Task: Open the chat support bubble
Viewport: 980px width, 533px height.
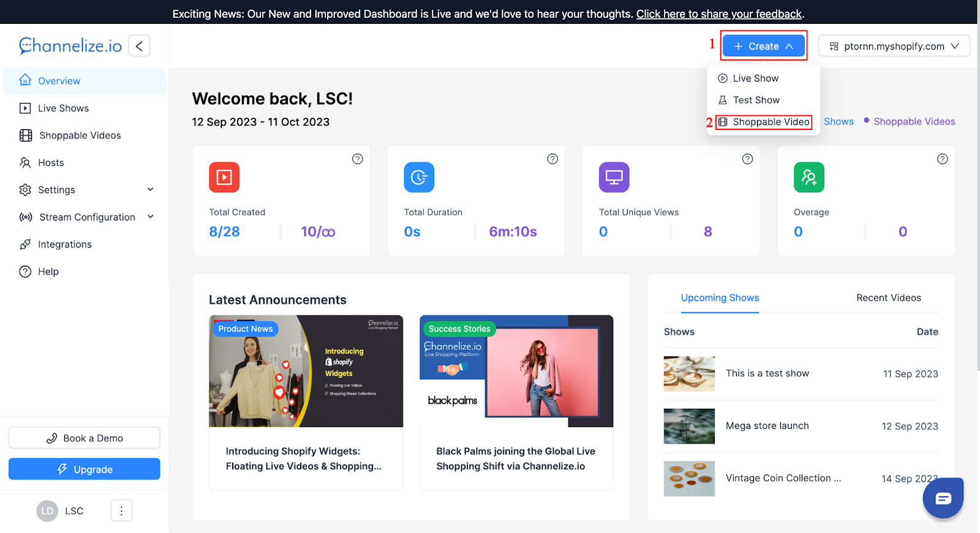Action: pos(943,498)
